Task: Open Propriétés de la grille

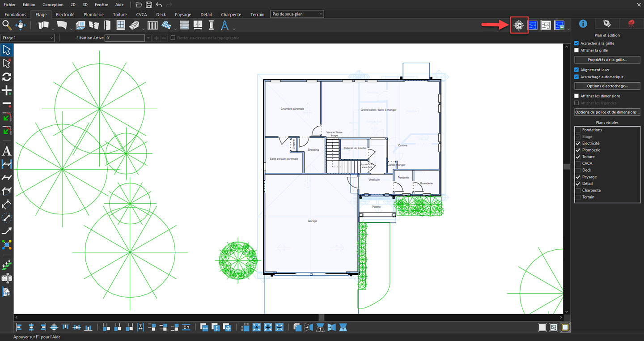Action: [607, 60]
